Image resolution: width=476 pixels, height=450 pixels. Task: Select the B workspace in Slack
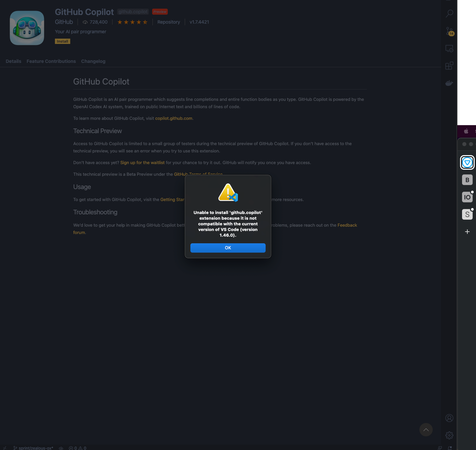[x=467, y=180]
